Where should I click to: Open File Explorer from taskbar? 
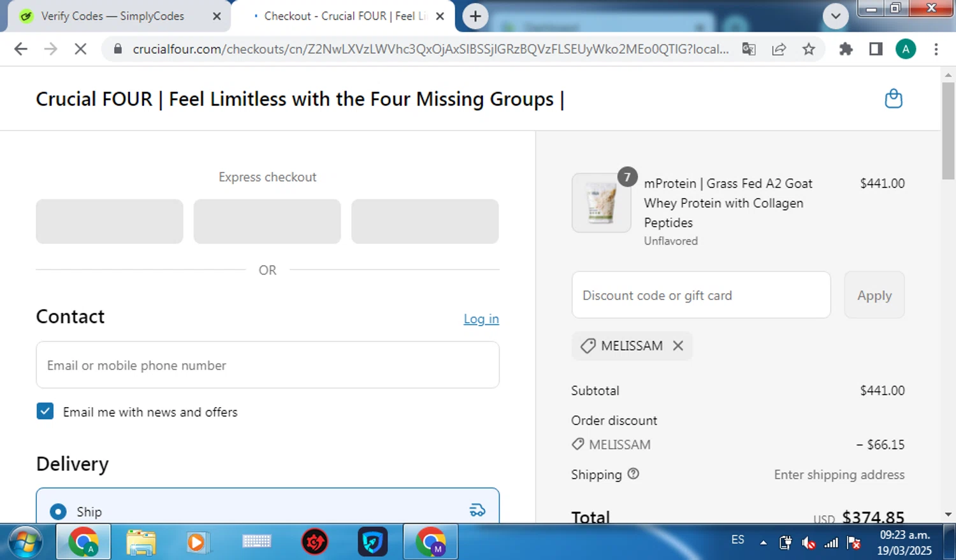pyautogui.click(x=141, y=542)
